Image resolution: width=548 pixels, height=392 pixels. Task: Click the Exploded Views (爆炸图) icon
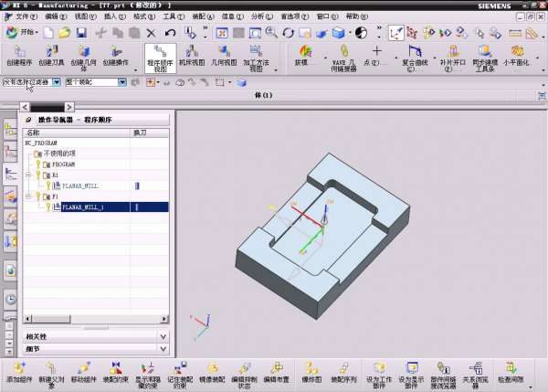click(x=311, y=372)
